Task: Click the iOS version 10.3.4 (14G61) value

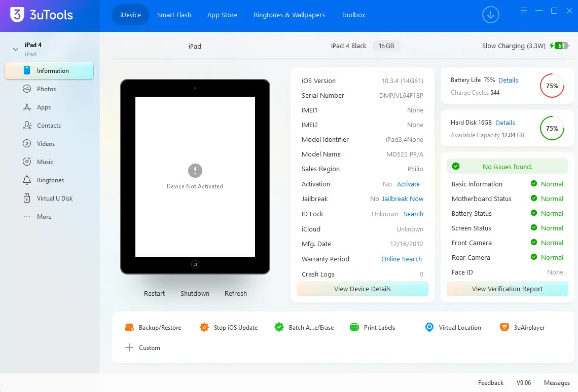Action: tap(402, 81)
